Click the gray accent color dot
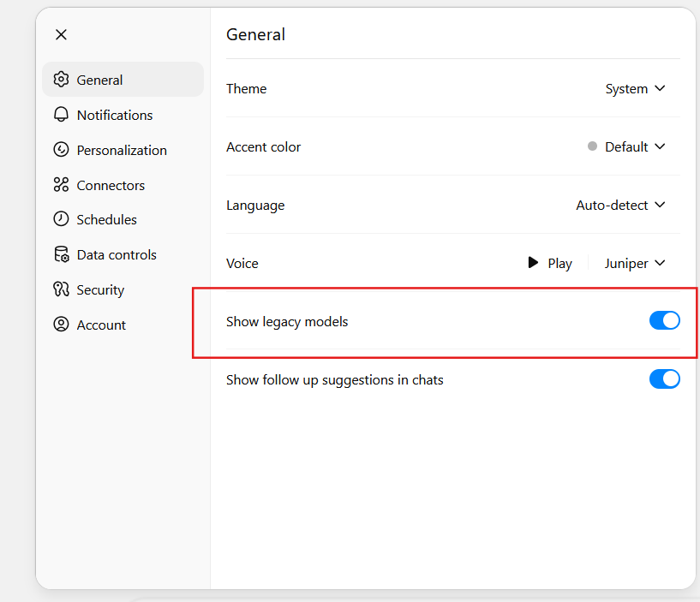The image size is (700, 602). 592,146
